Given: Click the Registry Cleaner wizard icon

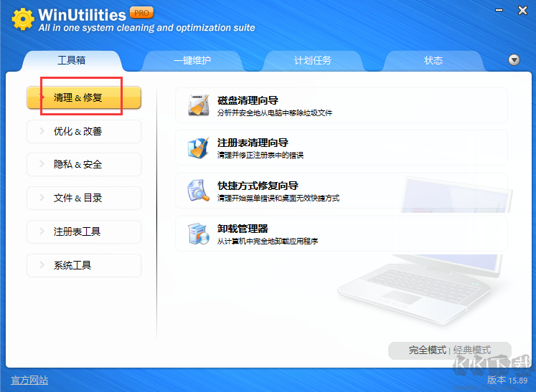Looking at the screenshot, I should 197,148.
